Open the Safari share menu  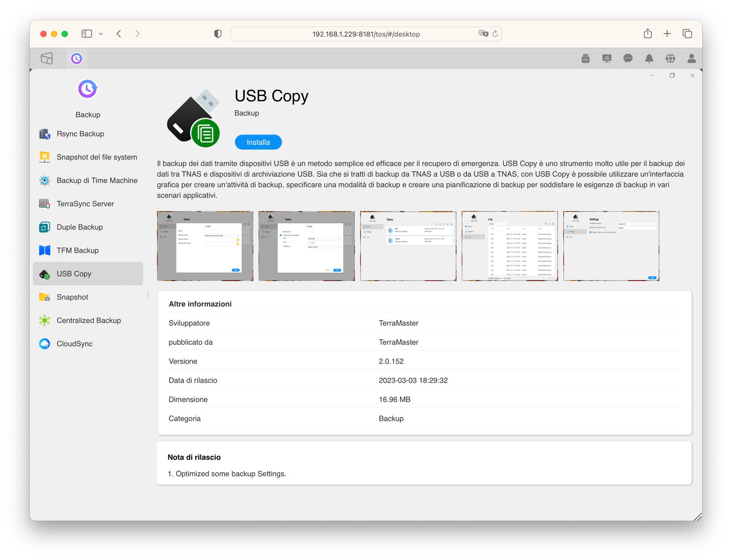click(648, 33)
